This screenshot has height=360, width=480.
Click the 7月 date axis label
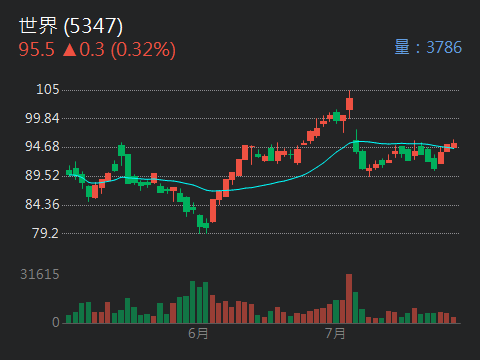point(335,333)
